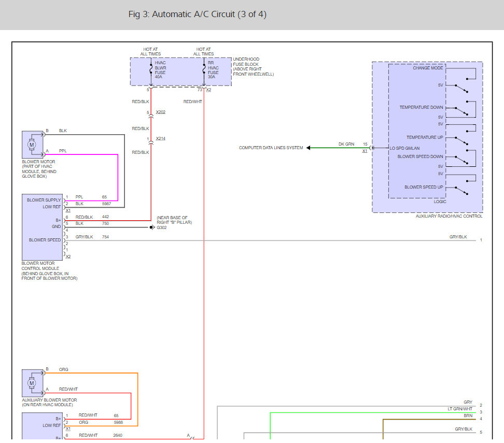Click the 'RED/BLK' label beside circuit 442
This screenshot has width=504, height=443.
(x=84, y=217)
